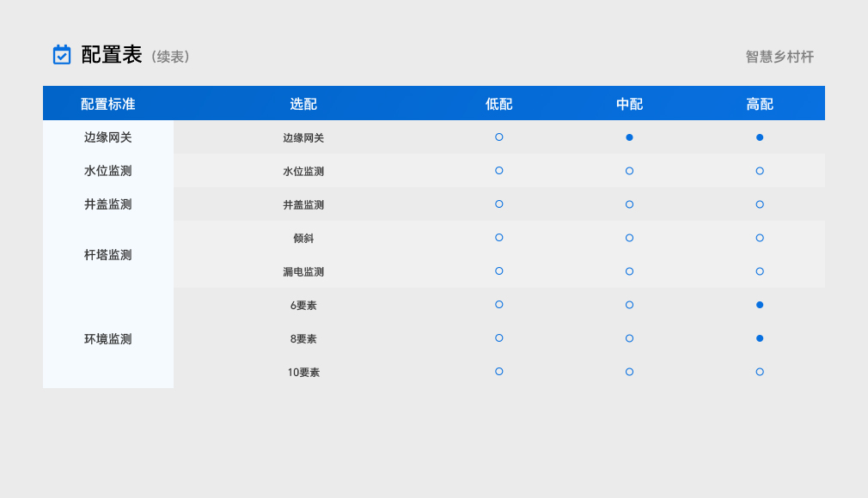Screen dimensions: 868x498
Task: Select the 杆塔监测 category cell
Action: point(108,255)
